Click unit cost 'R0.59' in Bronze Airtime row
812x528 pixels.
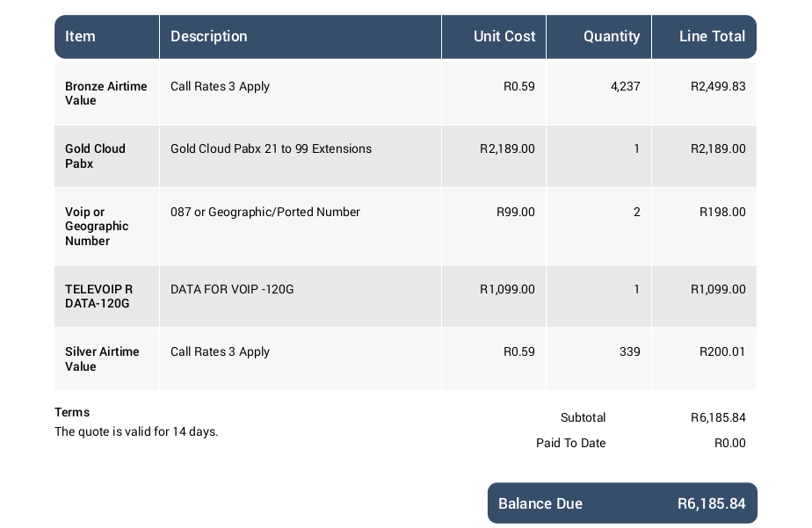(518, 86)
